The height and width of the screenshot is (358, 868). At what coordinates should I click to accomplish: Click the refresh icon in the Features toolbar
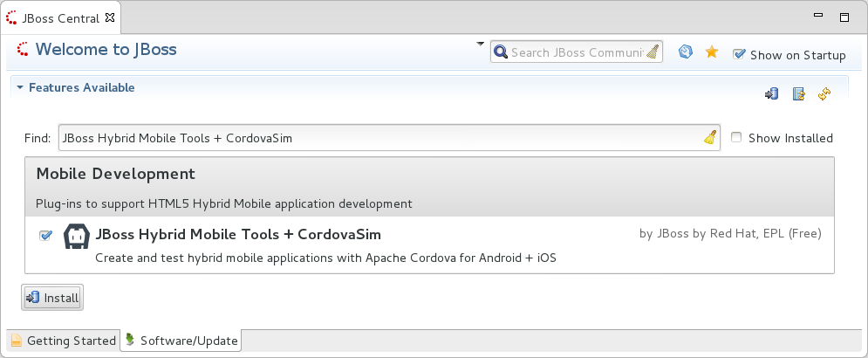[x=824, y=94]
